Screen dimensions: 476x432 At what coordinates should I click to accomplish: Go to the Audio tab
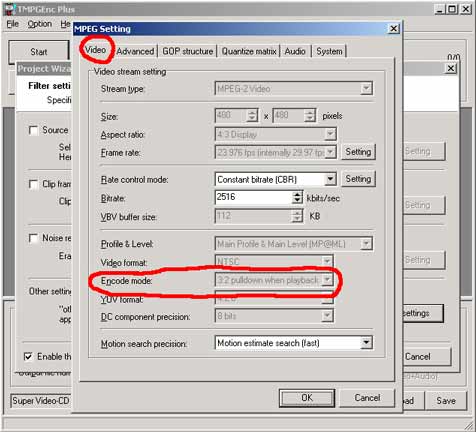pos(295,51)
